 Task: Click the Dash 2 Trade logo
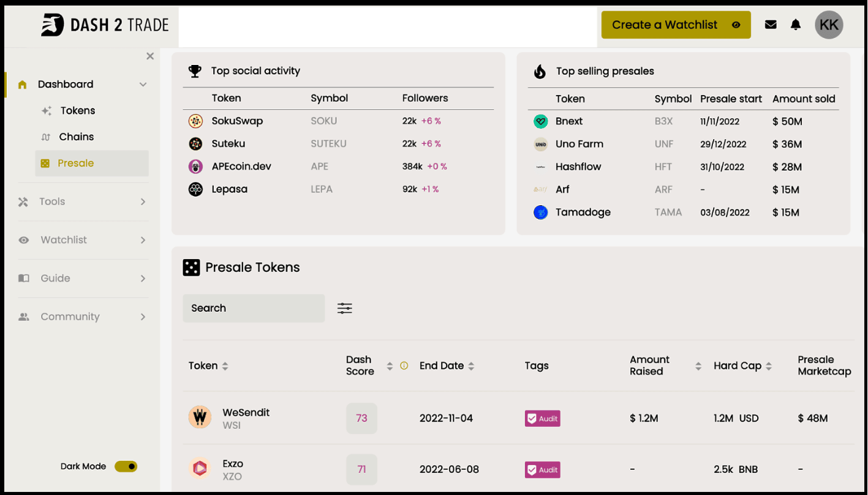[105, 25]
